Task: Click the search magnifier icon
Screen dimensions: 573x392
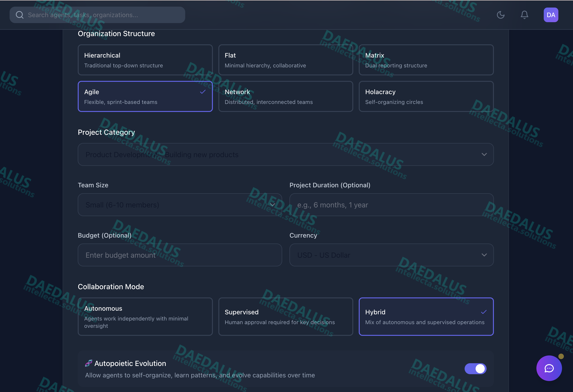Action: coord(19,15)
